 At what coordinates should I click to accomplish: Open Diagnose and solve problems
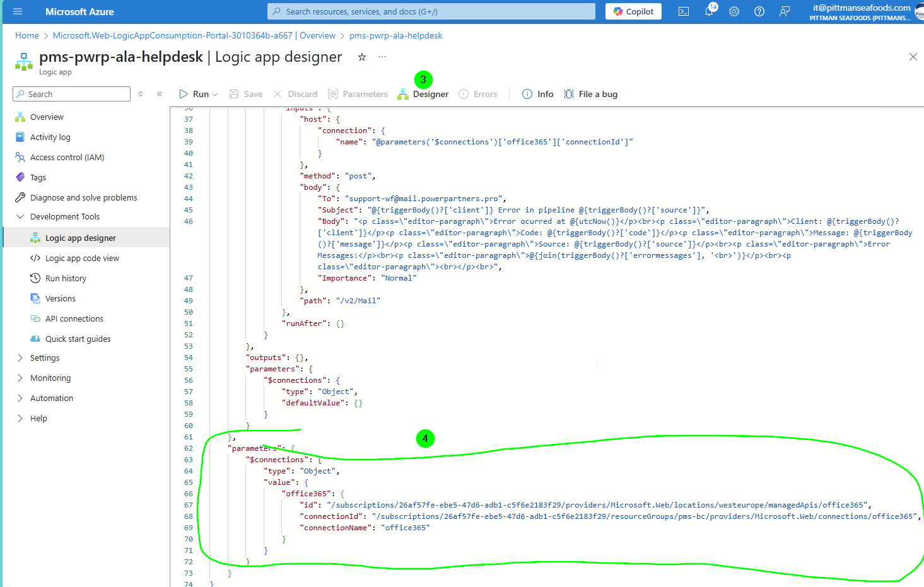click(x=83, y=197)
